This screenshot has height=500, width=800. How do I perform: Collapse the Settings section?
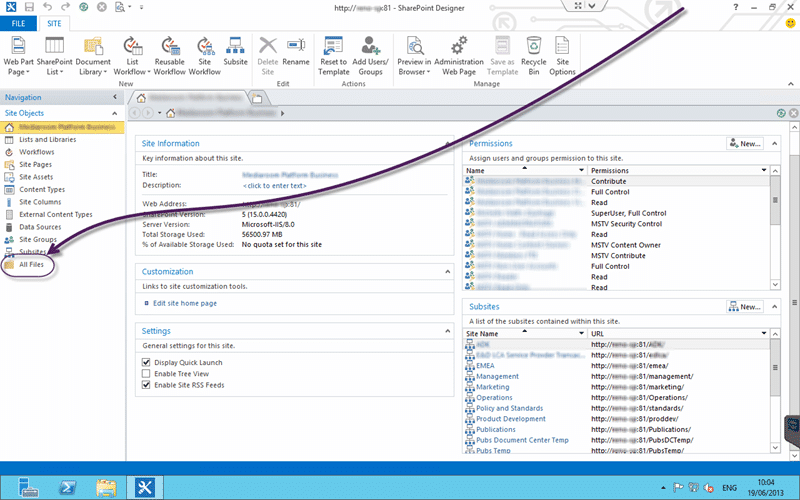tap(447, 331)
